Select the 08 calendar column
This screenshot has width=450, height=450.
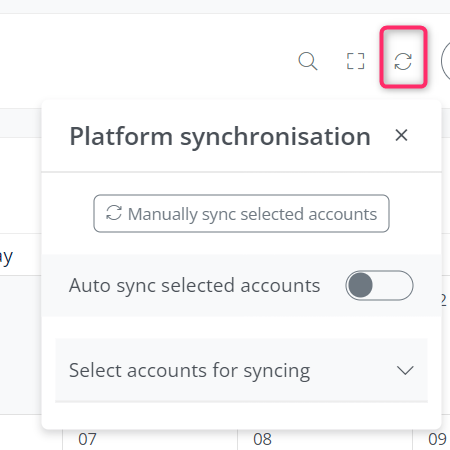pos(262,439)
